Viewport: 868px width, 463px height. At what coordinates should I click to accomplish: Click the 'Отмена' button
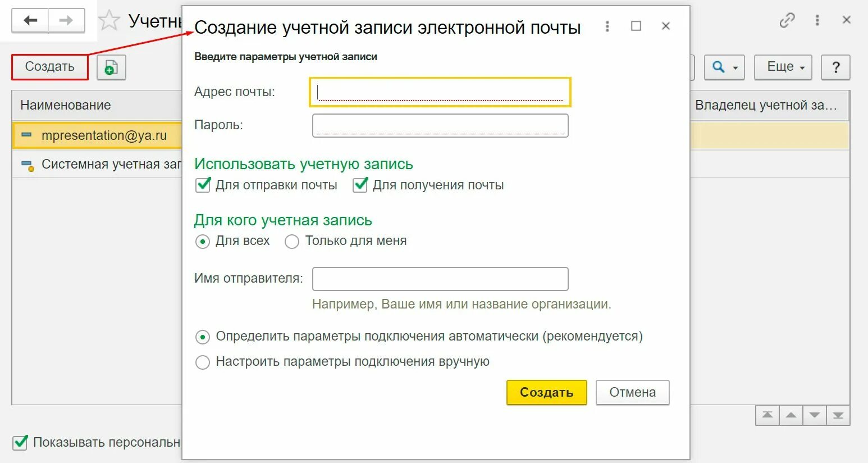point(632,392)
